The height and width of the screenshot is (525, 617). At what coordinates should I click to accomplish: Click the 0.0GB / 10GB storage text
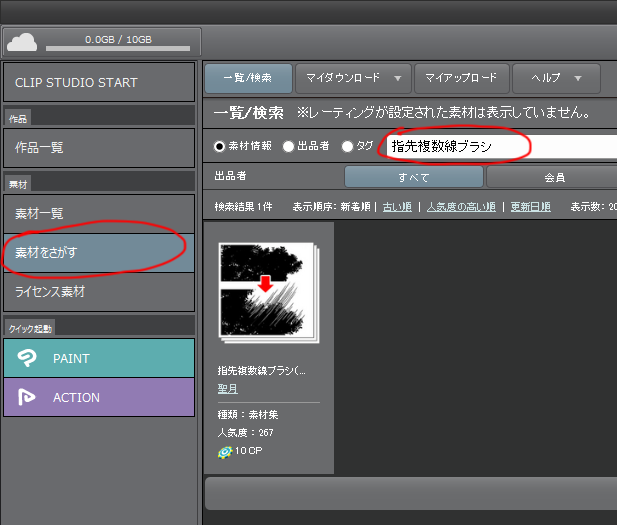[x=118, y=39]
